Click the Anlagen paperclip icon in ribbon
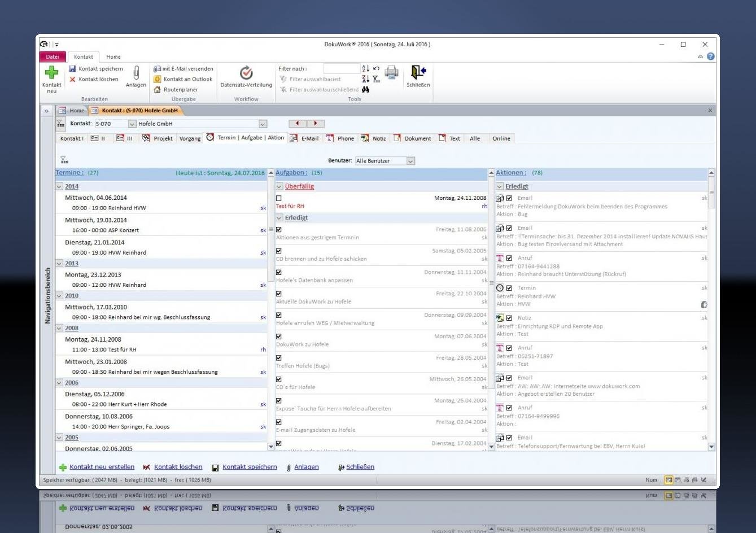 [136, 73]
